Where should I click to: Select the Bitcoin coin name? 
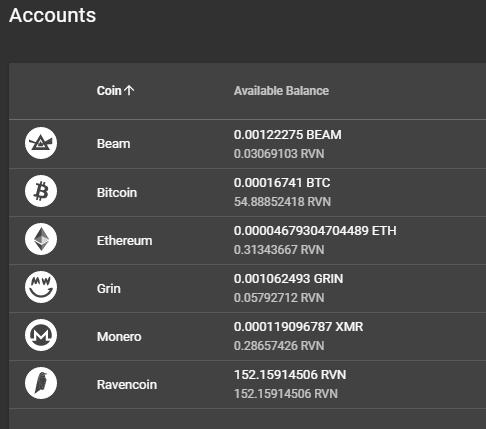point(117,192)
